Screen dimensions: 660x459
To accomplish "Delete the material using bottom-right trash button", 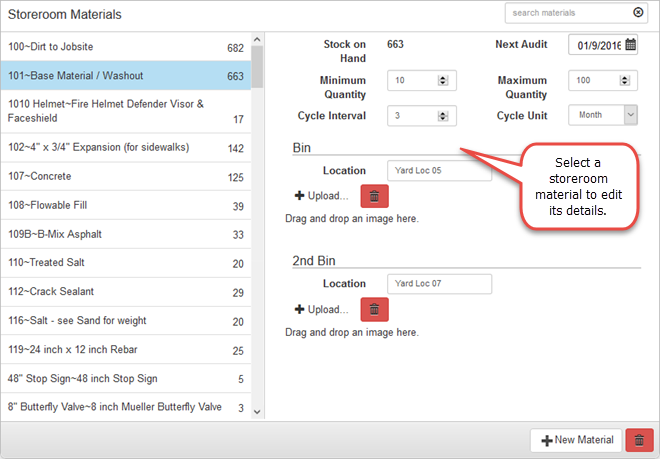I will [639, 440].
